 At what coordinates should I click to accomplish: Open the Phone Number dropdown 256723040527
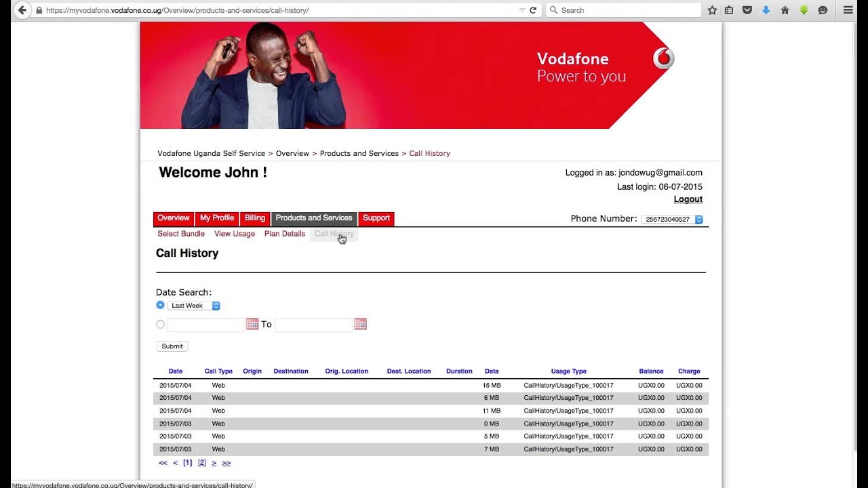(x=672, y=220)
